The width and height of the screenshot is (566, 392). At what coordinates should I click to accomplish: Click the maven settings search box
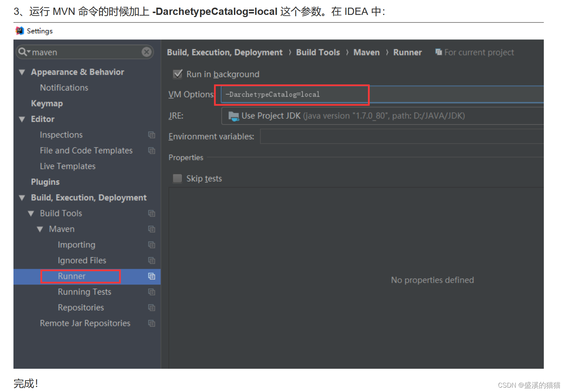pos(85,52)
